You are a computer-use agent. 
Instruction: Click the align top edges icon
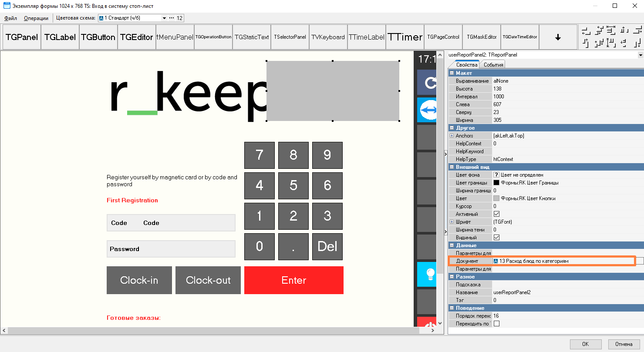click(586, 43)
